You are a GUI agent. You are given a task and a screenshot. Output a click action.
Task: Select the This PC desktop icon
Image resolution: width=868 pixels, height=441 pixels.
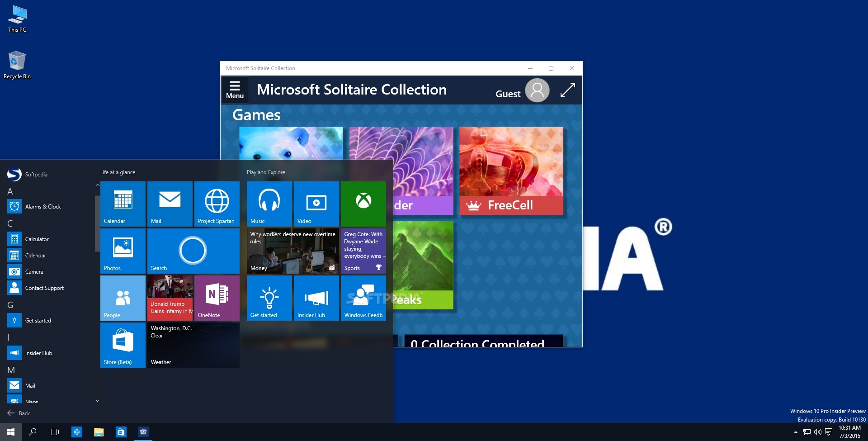pyautogui.click(x=17, y=19)
